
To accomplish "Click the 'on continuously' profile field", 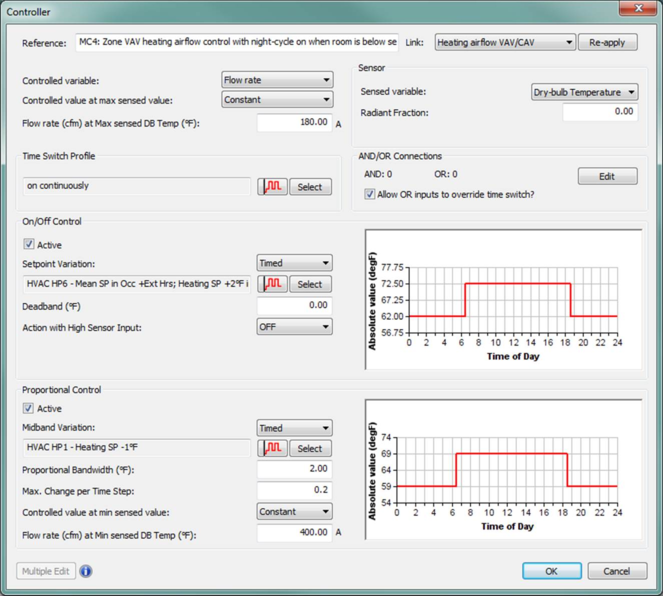I will (137, 186).
